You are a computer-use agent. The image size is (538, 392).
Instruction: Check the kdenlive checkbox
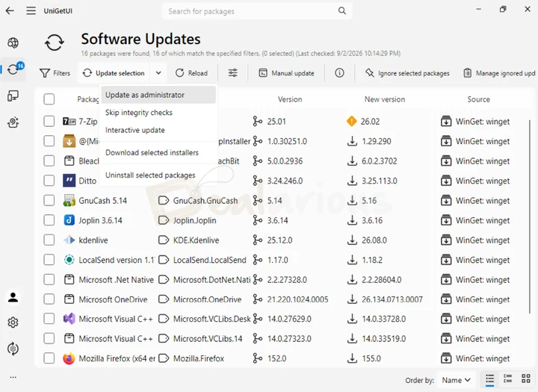point(49,240)
